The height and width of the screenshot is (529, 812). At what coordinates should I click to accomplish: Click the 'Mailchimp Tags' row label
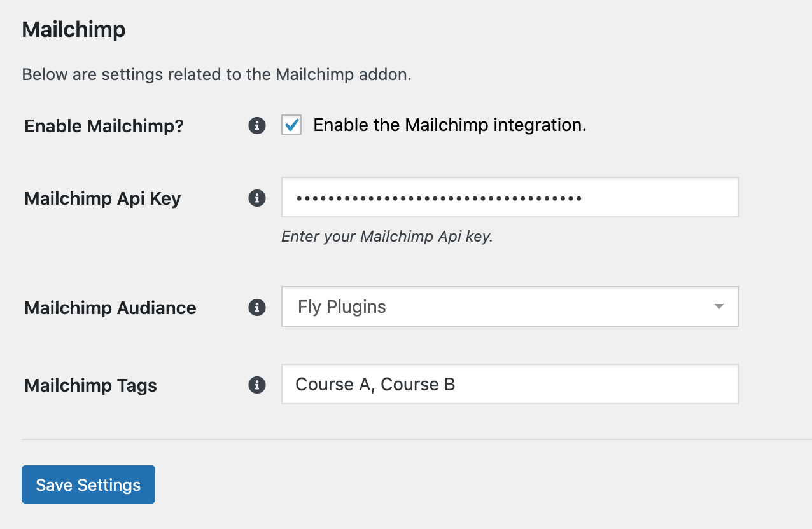click(90, 385)
